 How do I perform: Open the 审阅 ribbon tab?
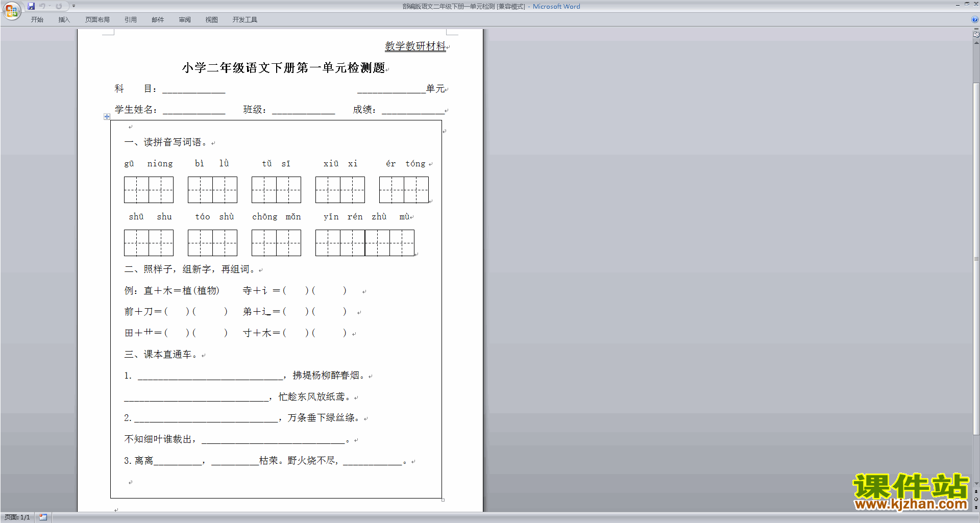185,20
